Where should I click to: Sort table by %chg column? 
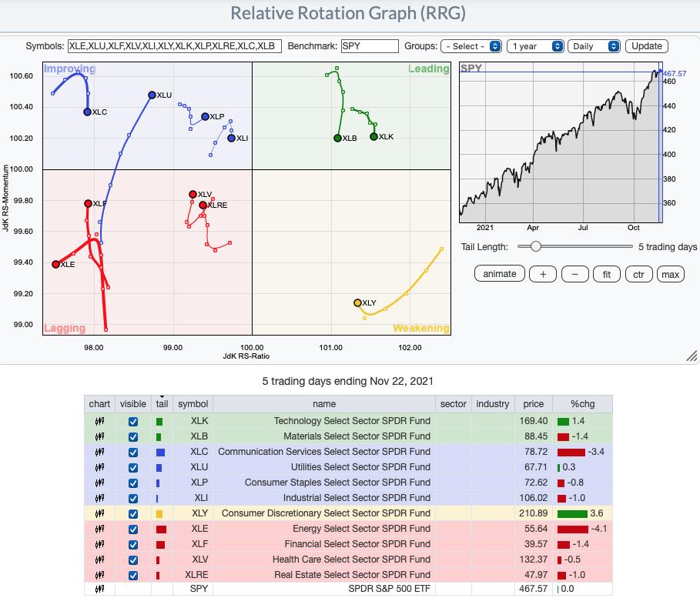coord(583,404)
